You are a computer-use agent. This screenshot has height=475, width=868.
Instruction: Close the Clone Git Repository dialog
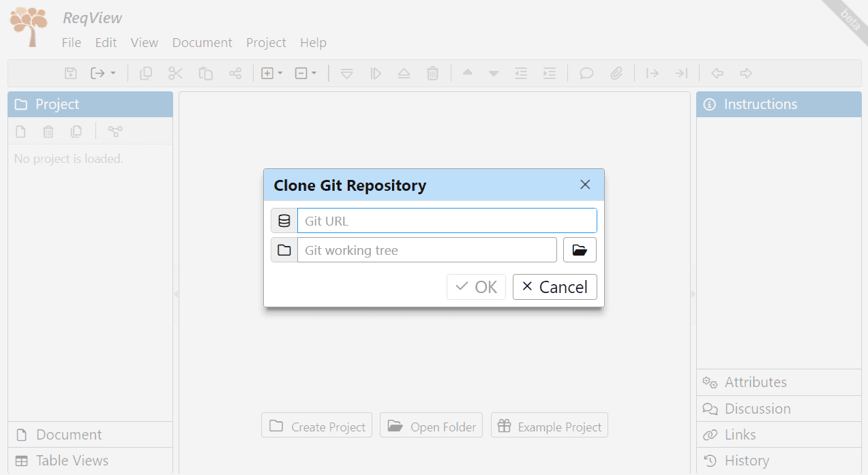coord(585,185)
